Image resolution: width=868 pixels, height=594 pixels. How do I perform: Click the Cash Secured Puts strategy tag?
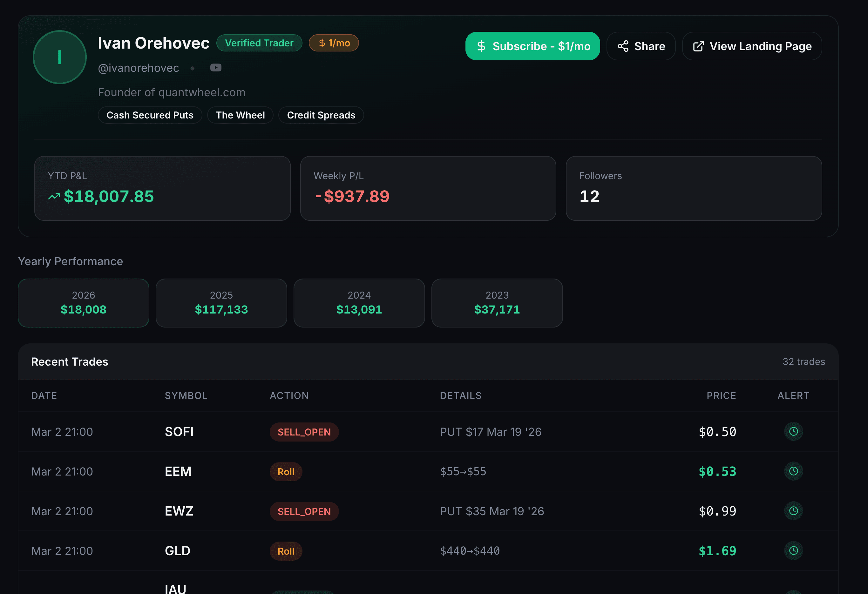150,115
